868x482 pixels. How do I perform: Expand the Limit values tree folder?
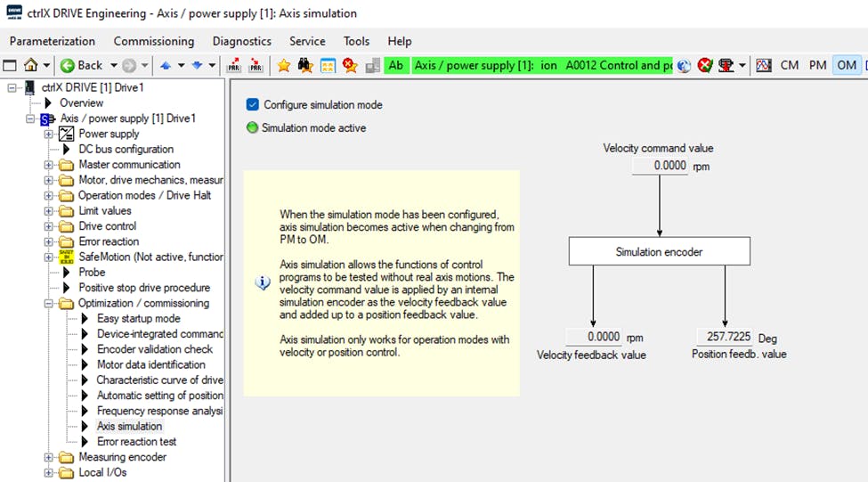pos(49,211)
